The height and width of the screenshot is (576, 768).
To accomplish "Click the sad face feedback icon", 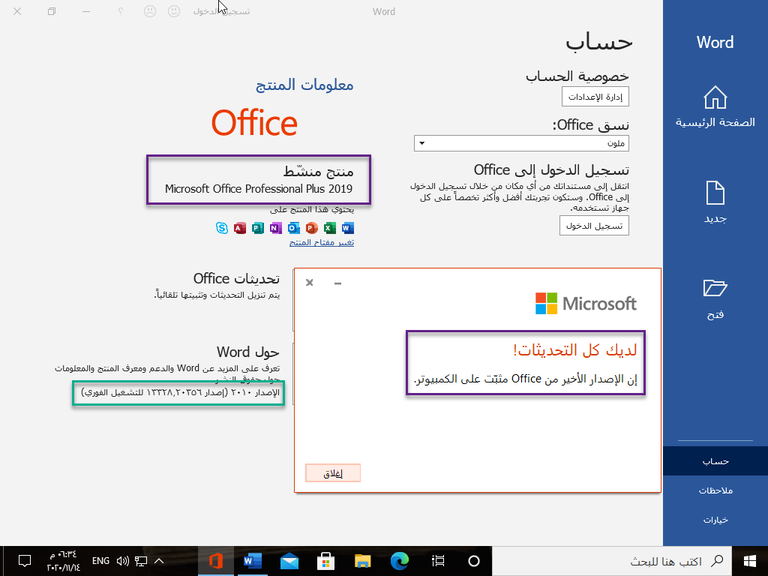I will coord(150,11).
